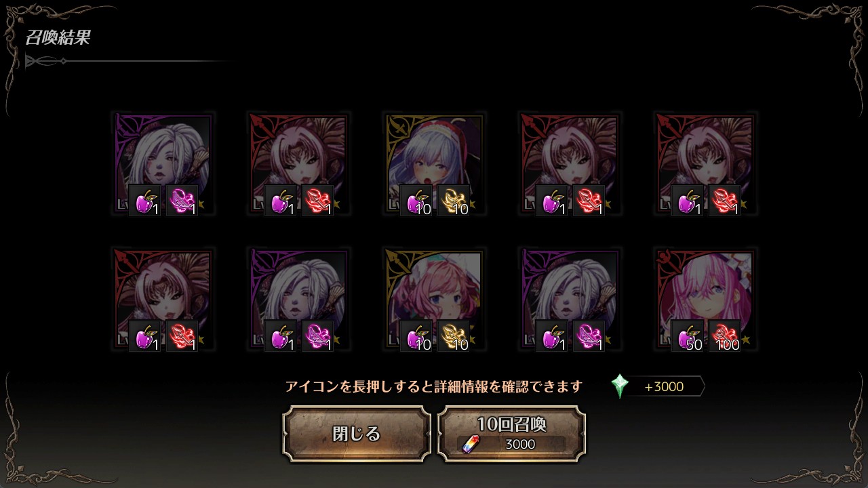Open the first bottom-row red-frame character card

(x=163, y=300)
